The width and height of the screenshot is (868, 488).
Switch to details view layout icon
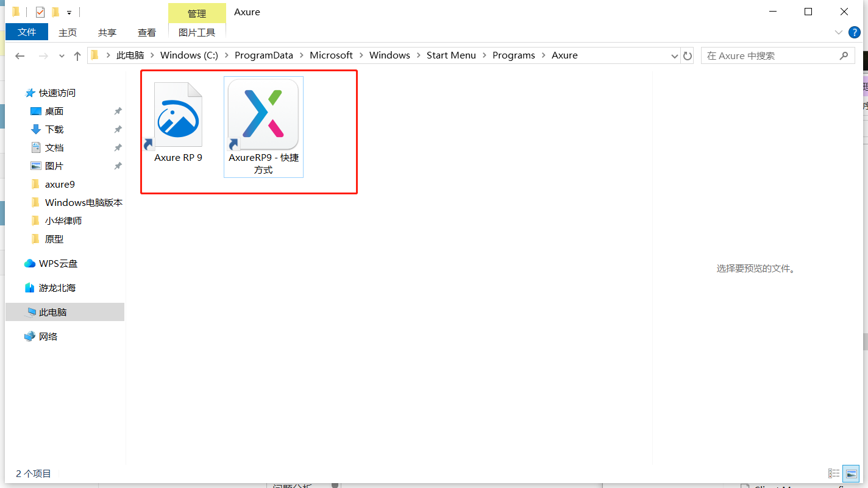(x=834, y=473)
